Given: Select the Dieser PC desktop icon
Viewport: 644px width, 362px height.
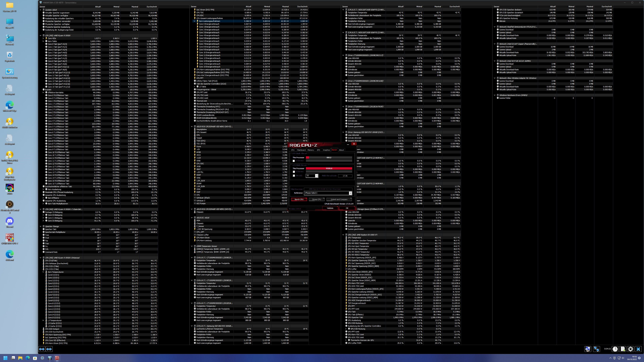Looking at the screenshot, I should tap(10, 23).
